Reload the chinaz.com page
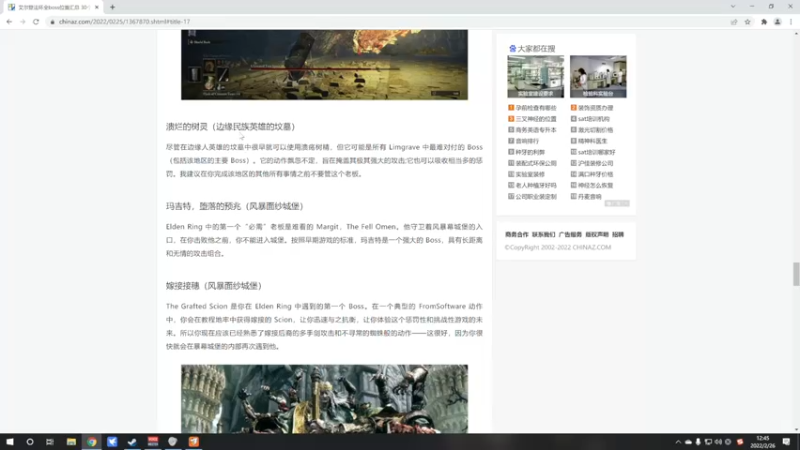This screenshot has height=450, width=800. [36, 22]
